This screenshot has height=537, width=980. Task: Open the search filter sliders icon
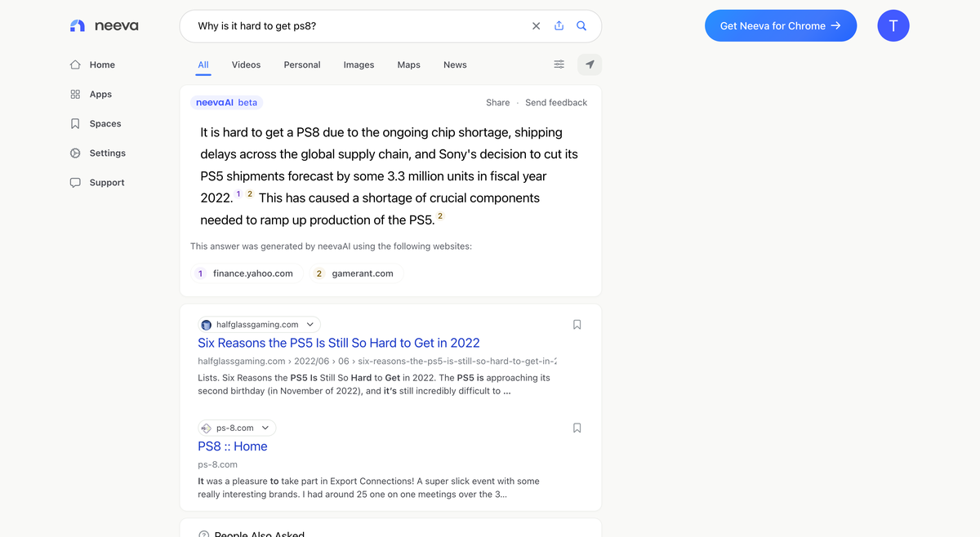(559, 64)
